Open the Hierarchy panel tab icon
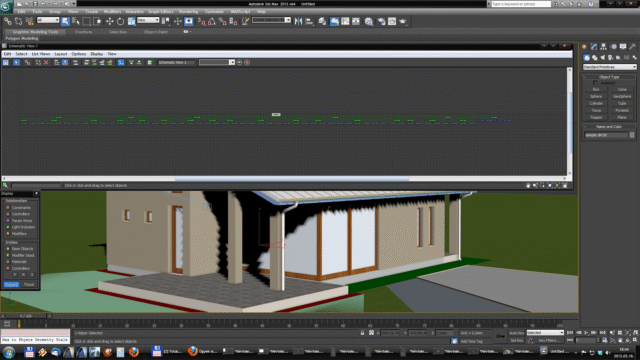 (603, 47)
